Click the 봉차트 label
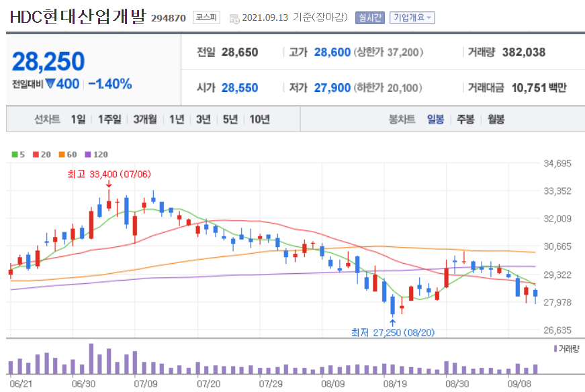This screenshot has height=392, width=585. tap(402, 119)
